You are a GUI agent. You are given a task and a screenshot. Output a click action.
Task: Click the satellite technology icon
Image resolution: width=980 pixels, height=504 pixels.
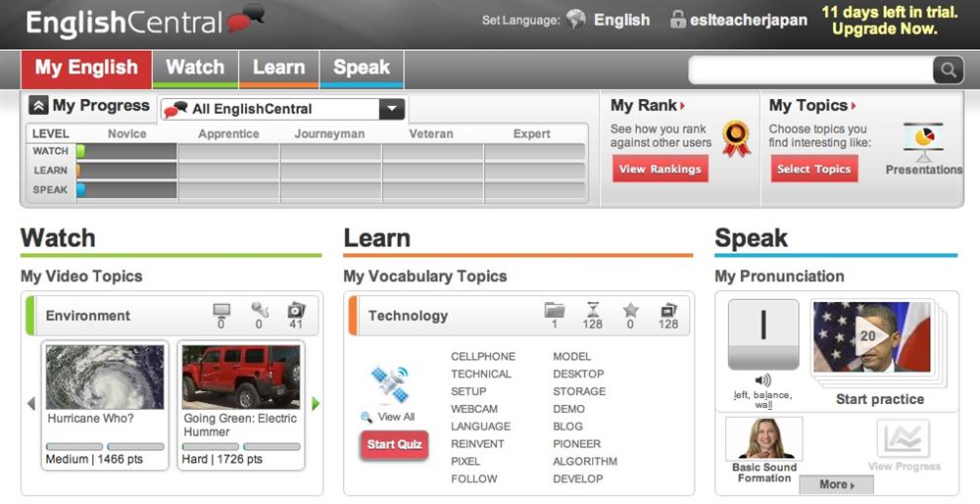[391, 384]
